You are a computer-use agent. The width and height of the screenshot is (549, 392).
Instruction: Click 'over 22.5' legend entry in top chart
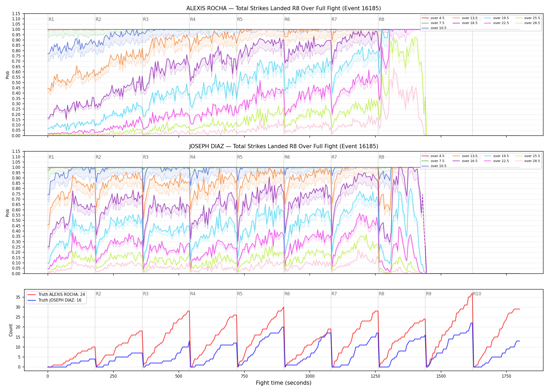[496, 23]
